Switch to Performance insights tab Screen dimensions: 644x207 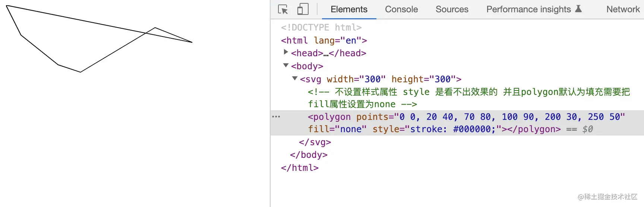(528, 9)
